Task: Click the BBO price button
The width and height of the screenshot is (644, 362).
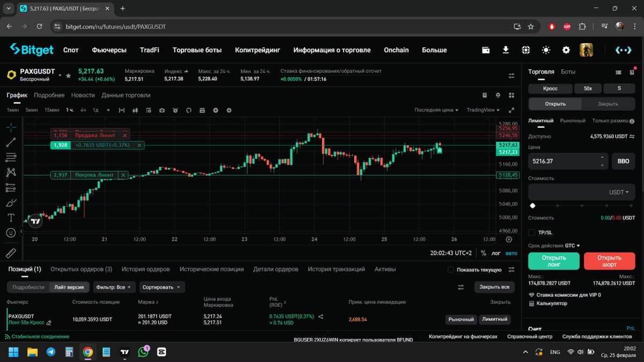Action: click(x=623, y=161)
